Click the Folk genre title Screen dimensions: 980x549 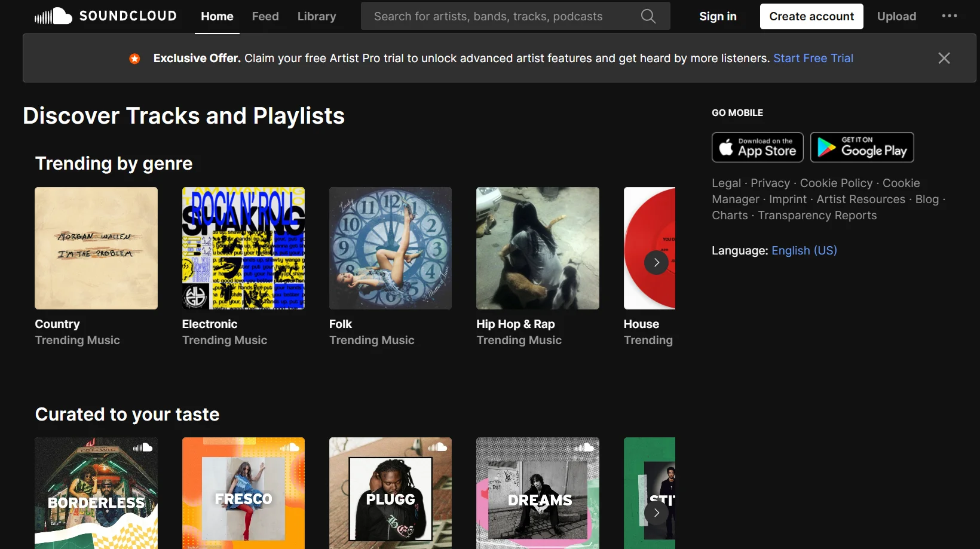(x=341, y=324)
